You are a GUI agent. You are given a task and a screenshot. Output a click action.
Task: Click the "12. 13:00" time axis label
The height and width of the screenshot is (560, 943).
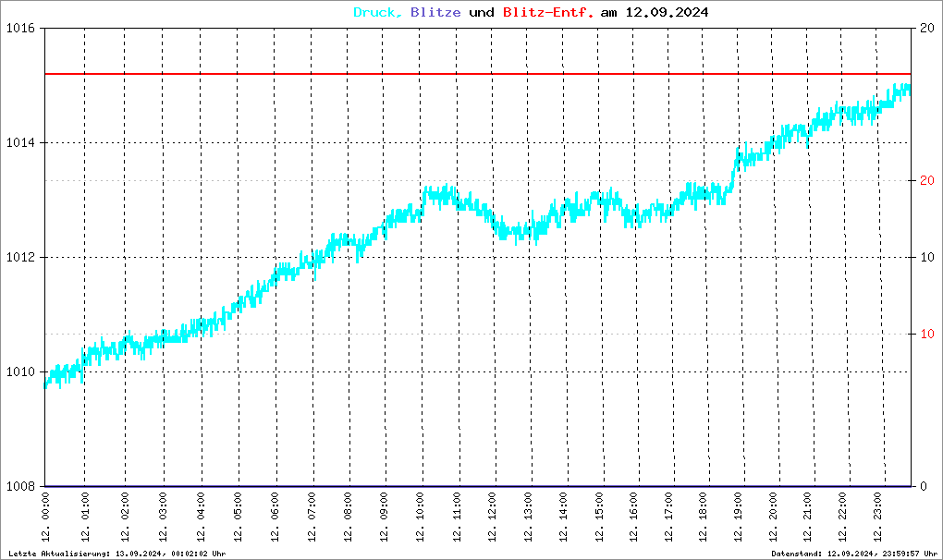coord(528,517)
